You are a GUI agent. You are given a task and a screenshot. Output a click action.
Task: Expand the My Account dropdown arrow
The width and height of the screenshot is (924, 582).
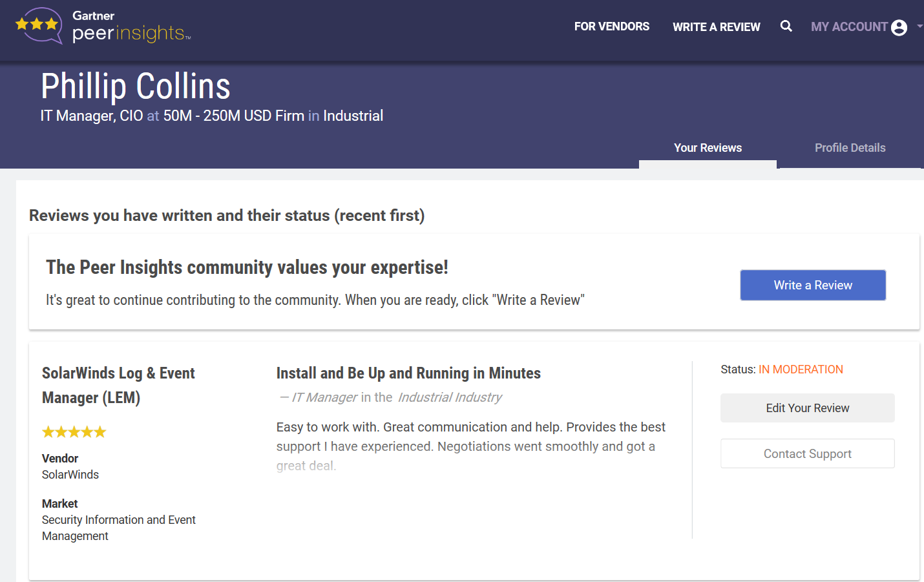[919, 26]
